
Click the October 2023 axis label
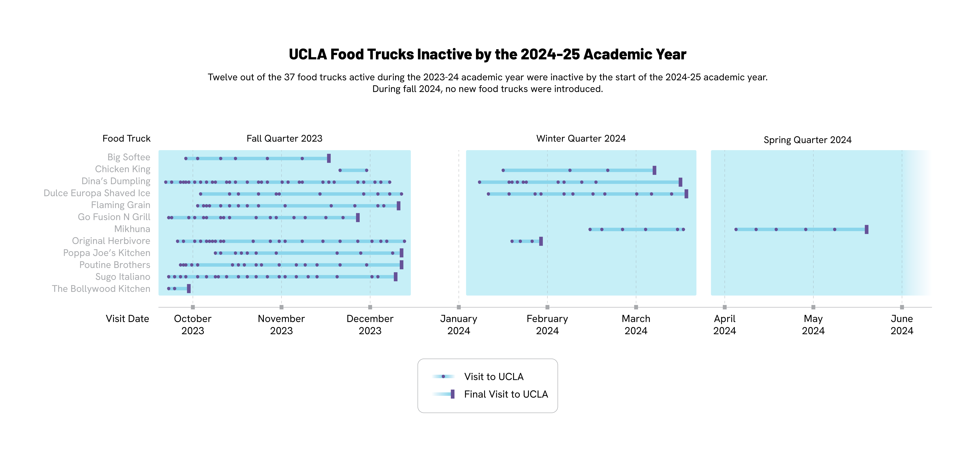click(x=192, y=324)
